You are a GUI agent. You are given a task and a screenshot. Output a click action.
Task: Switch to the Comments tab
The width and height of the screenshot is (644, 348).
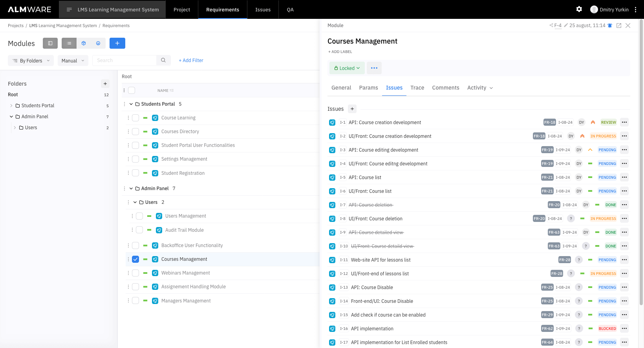point(446,88)
